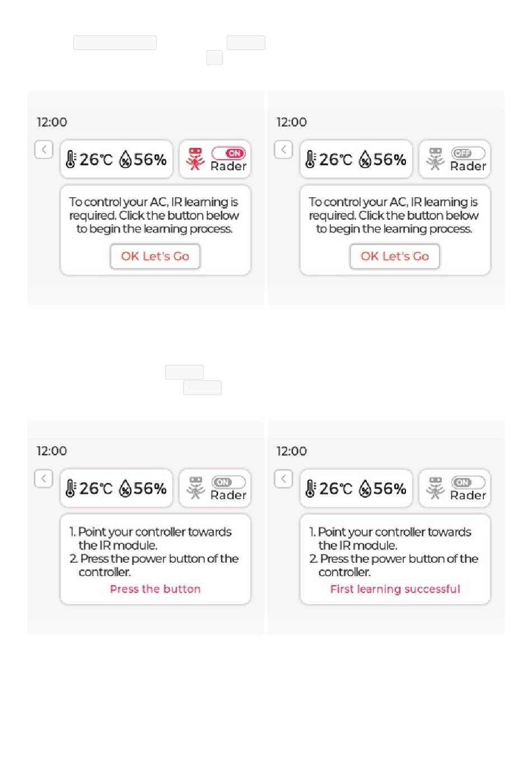Screen dimensions: 532x778
Task: Click the 'Press the button' status text
Action: click(x=155, y=589)
